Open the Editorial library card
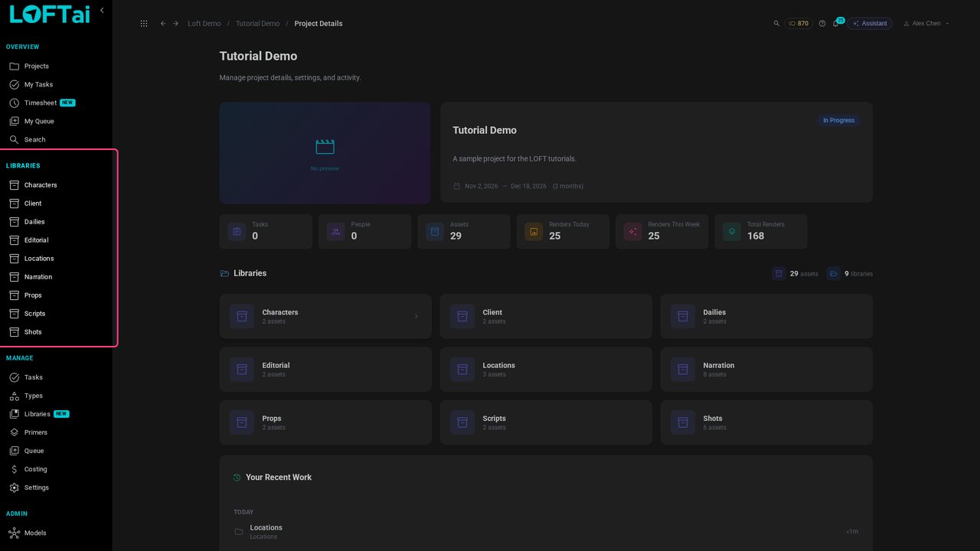Viewport: 980px width, 551px height. click(x=325, y=370)
